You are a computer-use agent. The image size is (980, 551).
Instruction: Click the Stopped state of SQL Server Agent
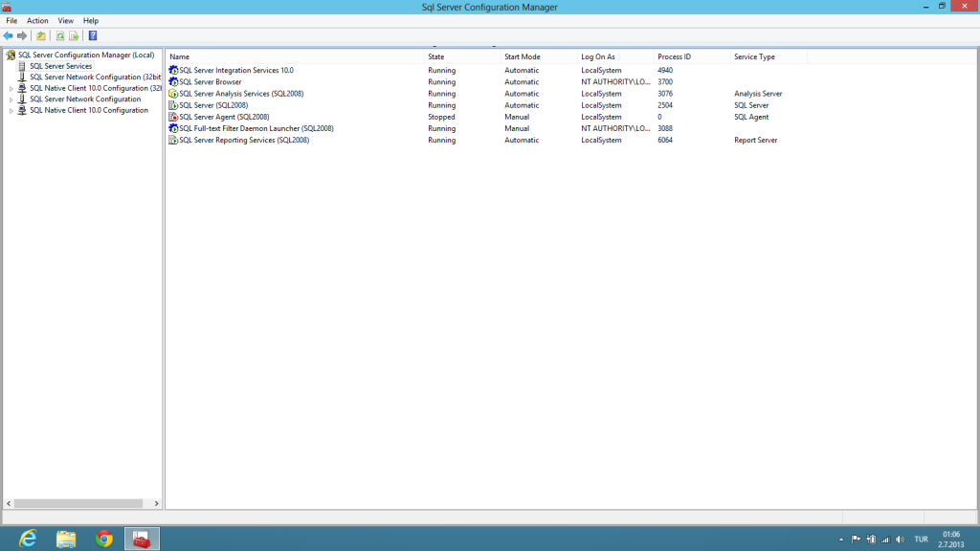441,117
